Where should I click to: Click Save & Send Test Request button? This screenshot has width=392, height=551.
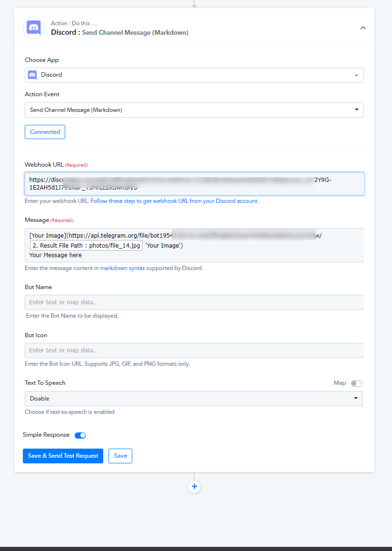click(63, 456)
